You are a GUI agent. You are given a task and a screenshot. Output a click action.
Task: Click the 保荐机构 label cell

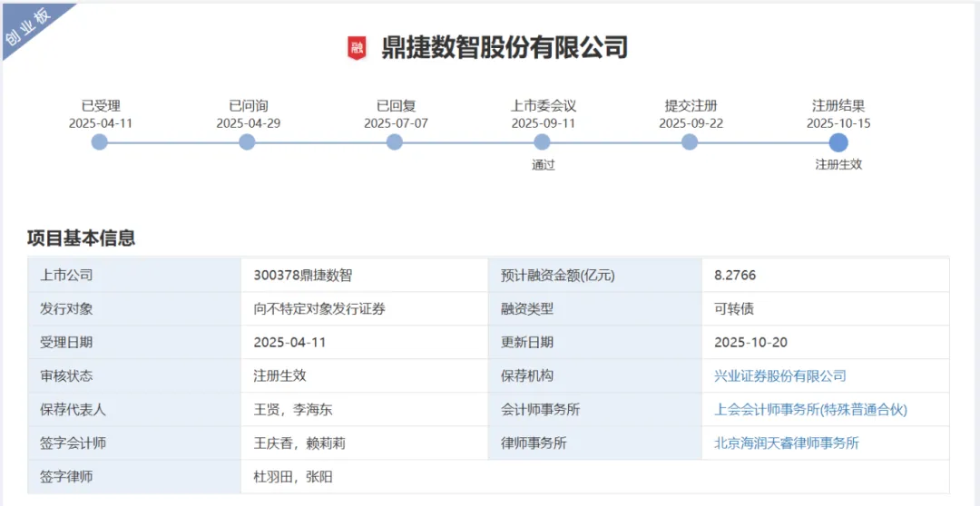(595, 376)
